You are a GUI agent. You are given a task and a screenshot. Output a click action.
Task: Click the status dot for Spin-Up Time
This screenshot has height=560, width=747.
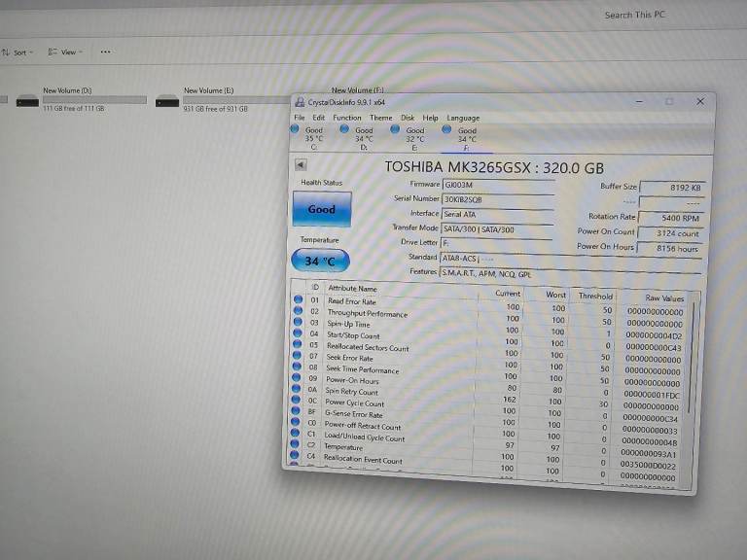point(298,322)
